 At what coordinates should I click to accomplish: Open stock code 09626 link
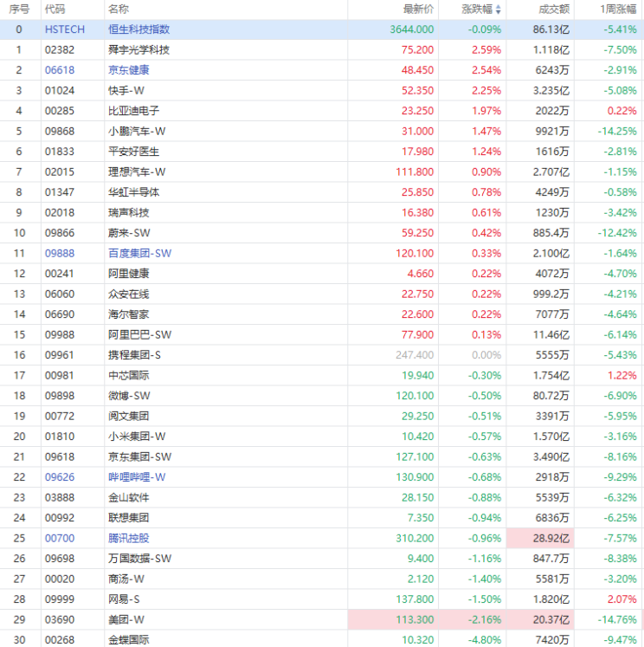click(x=60, y=477)
